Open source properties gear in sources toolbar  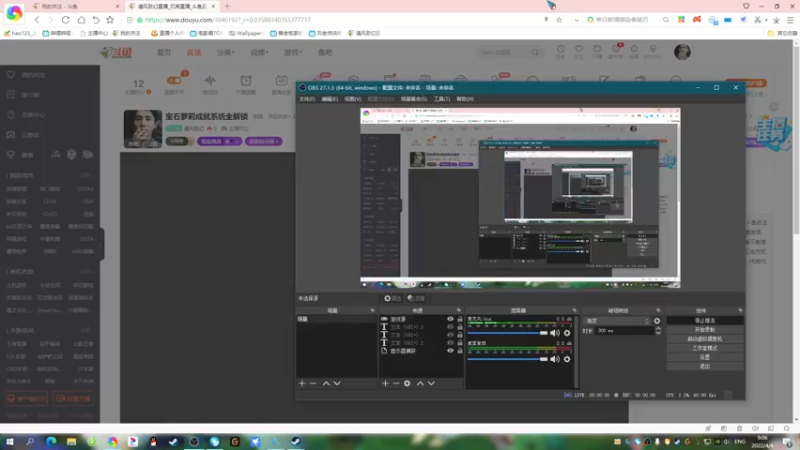407,383
